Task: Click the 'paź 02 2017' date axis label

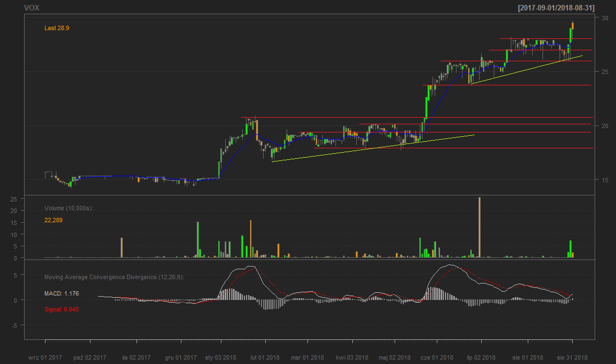Action: point(89,357)
